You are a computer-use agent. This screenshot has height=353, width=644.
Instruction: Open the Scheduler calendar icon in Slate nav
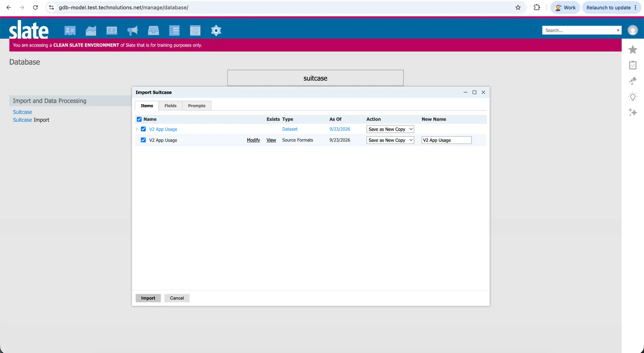[x=195, y=31]
